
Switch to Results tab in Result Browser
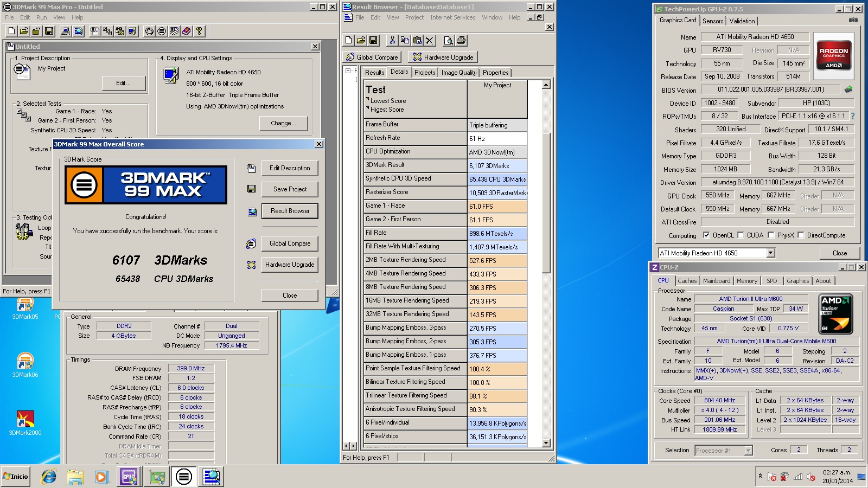[374, 73]
